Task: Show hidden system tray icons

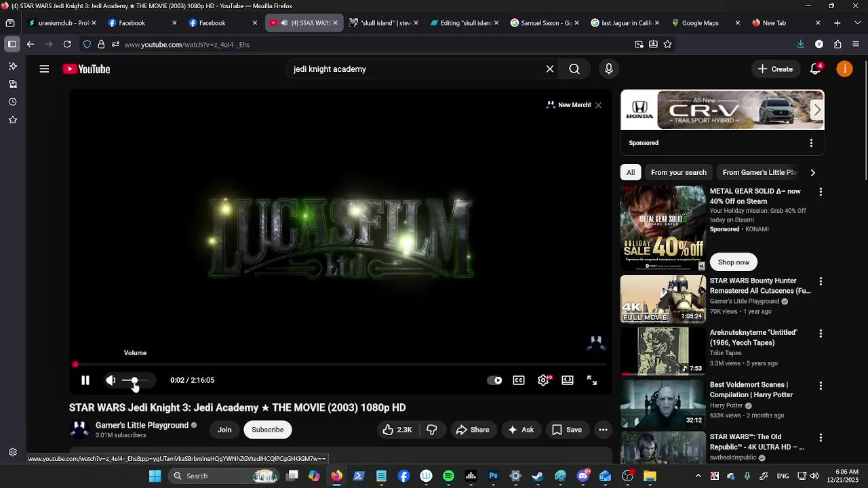Action: pyautogui.click(x=698, y=476)
